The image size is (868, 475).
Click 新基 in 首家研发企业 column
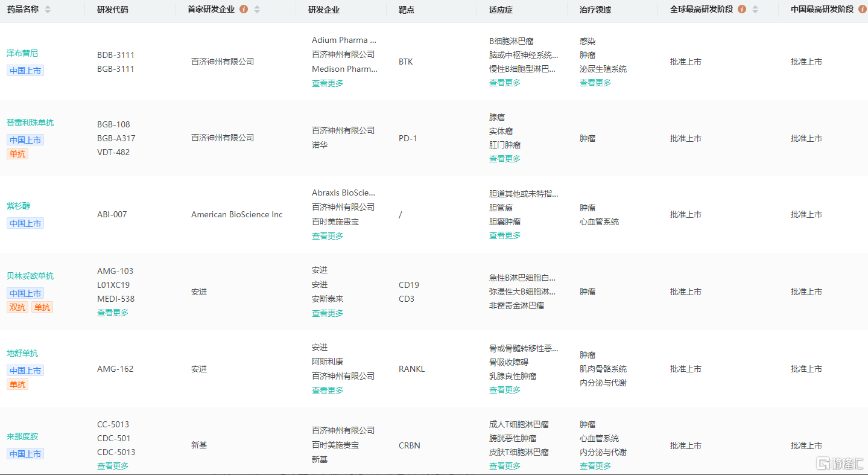point(199,445)
